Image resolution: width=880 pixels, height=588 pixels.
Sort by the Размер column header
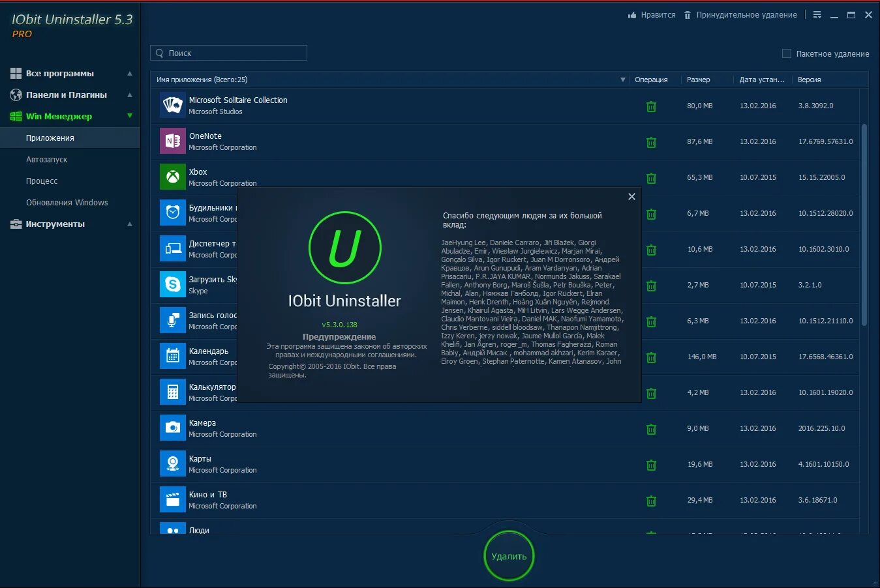click(699, 80)
